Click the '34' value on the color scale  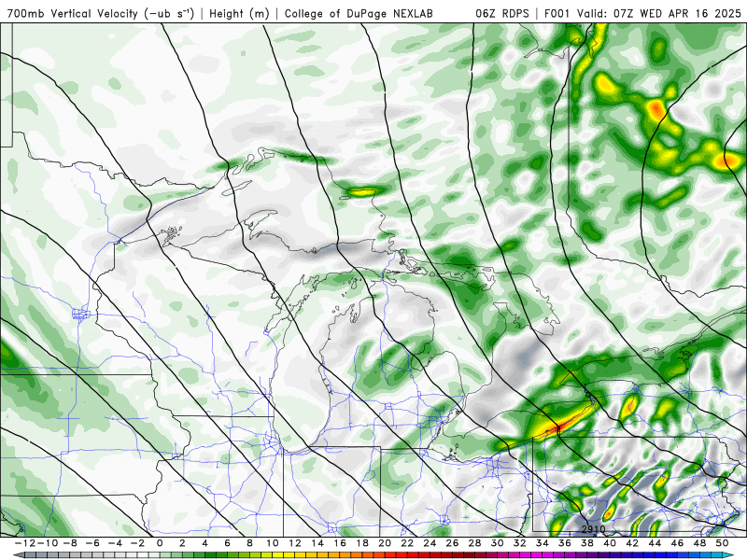click(543, 543)
